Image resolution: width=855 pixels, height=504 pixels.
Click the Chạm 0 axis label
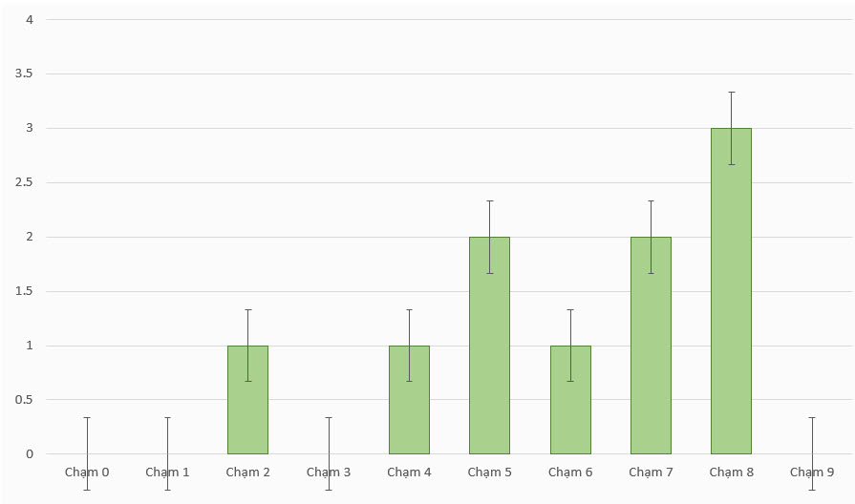click(x=87, y=472)
